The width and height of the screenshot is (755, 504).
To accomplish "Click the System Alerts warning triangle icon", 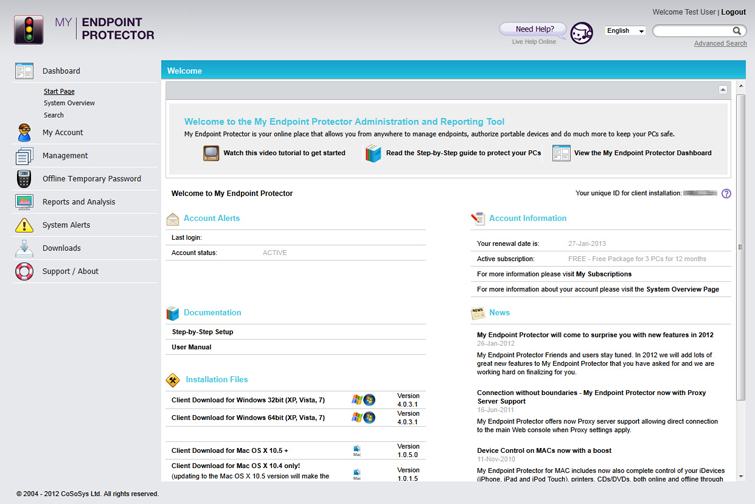I will tap(24, 225).
